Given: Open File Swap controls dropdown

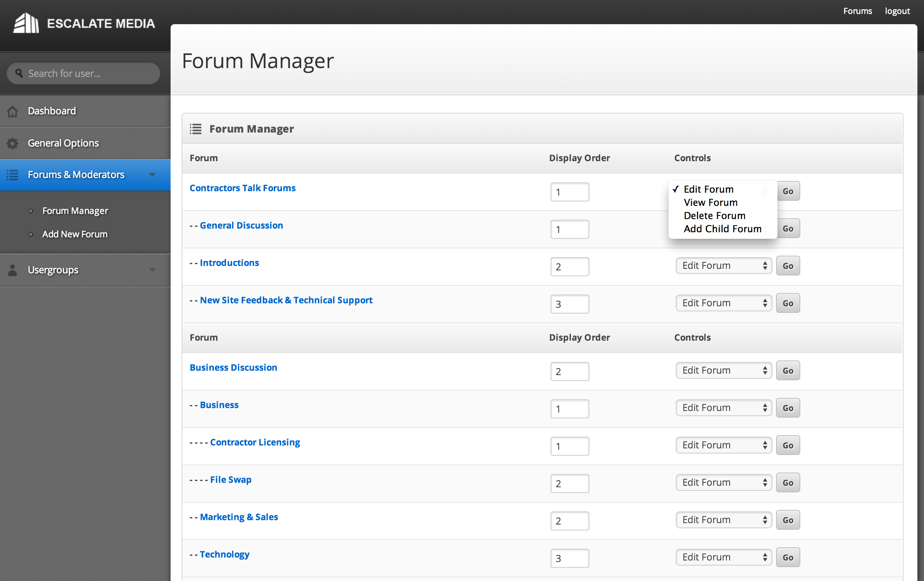Looking at the screenshot, I should (723, 483).
